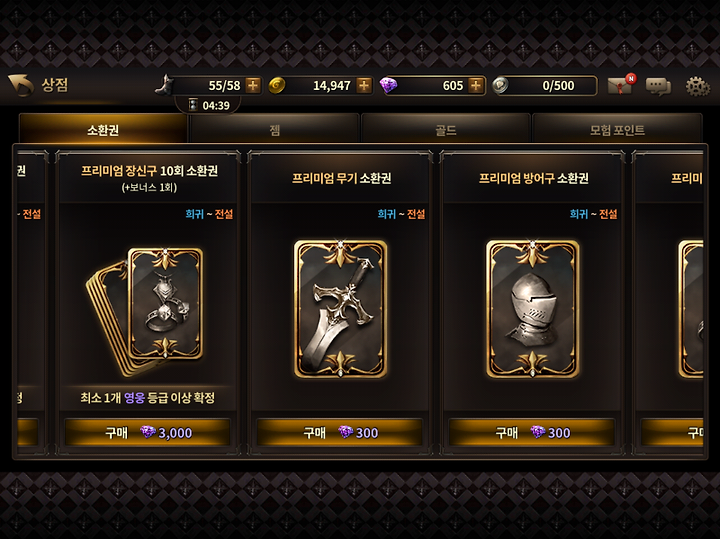Open the chat speech bubble icon

pyautogui.click(x=658, y=86)
